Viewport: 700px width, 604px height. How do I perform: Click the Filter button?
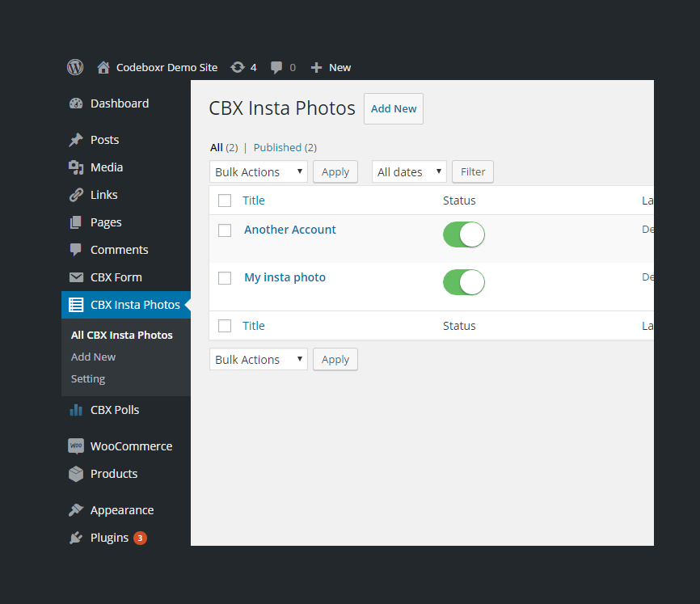coord(473,172)
